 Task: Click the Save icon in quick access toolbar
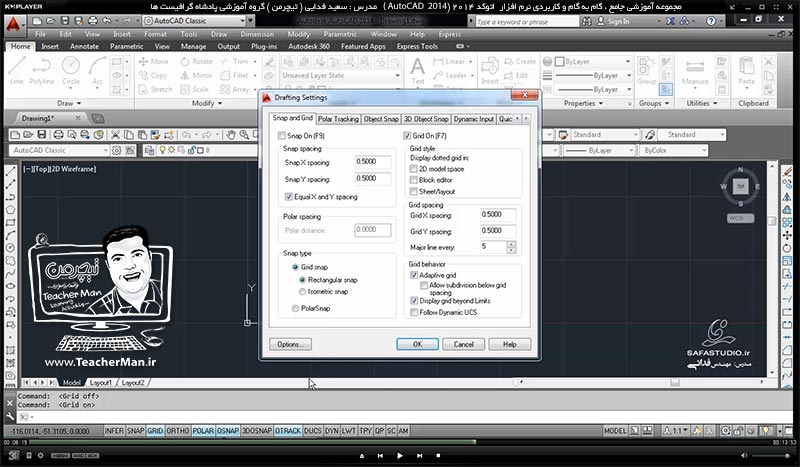click(65, 21)
